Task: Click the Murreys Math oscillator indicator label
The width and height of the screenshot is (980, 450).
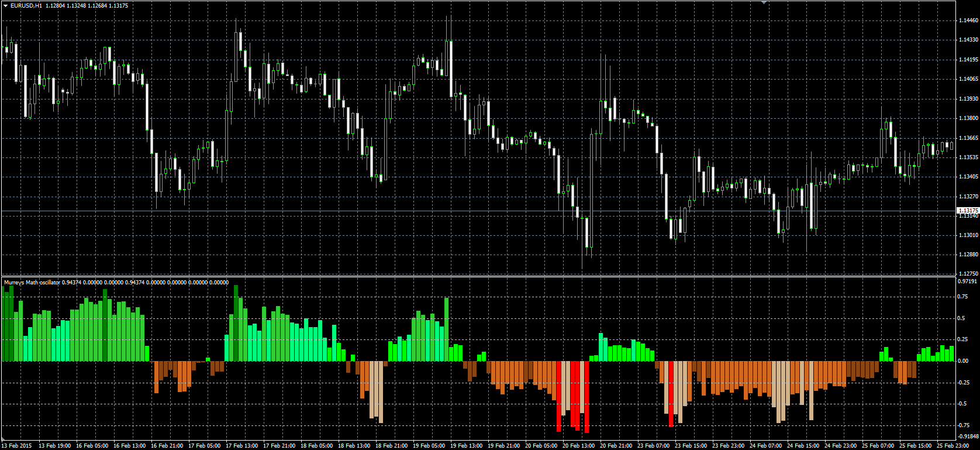Action: [32, 282]
